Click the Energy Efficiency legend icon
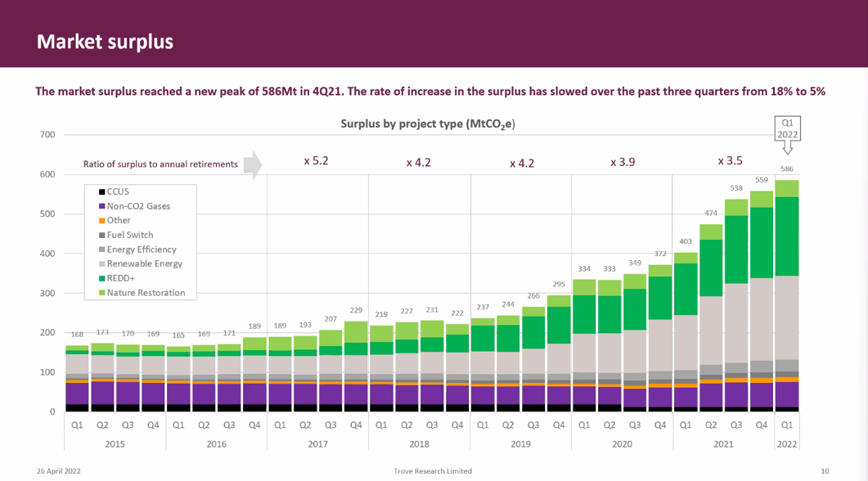 tap(101, 249)
